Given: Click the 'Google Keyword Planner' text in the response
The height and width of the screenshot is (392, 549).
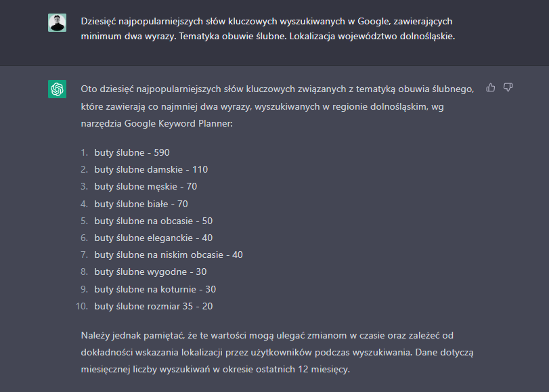Looking at the screenshot, I should pos(178,124).
